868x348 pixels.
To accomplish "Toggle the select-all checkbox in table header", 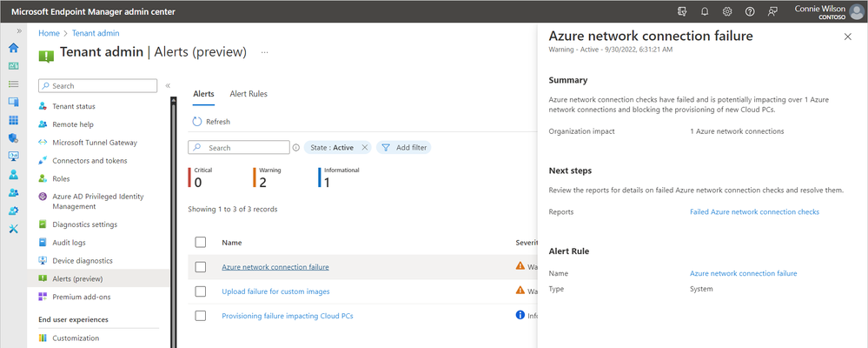I will (x=201, y=242).
